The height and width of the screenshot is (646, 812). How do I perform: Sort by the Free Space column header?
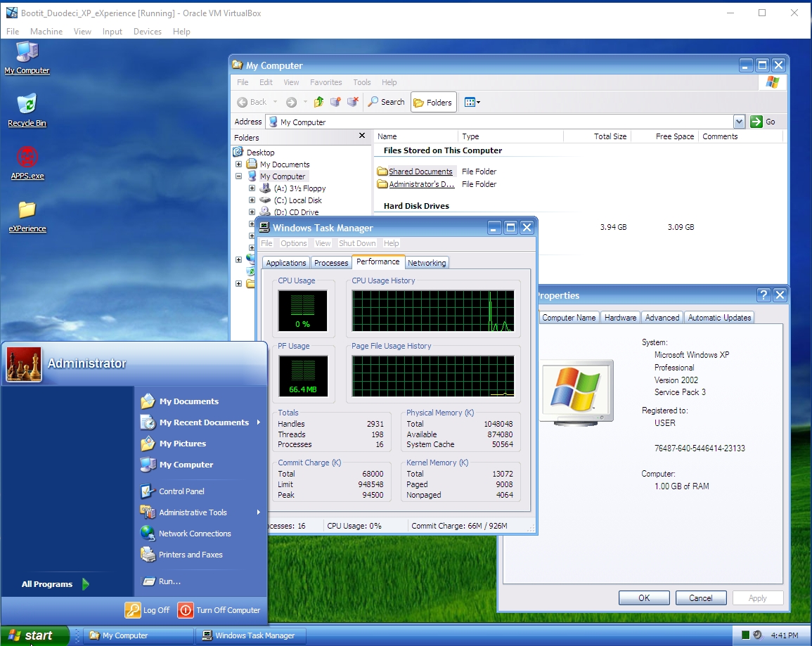tap(664, 136)
